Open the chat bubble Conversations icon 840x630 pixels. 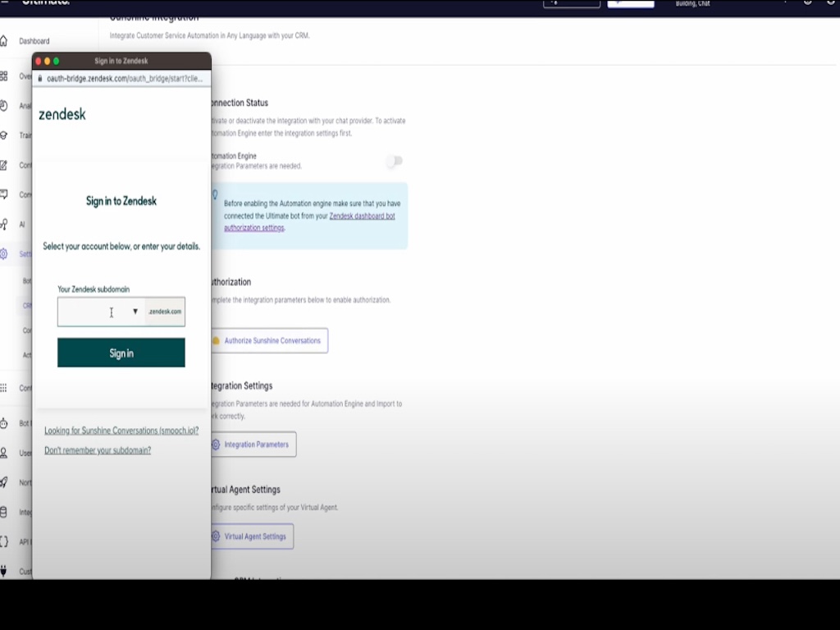[x=4, y=194]
